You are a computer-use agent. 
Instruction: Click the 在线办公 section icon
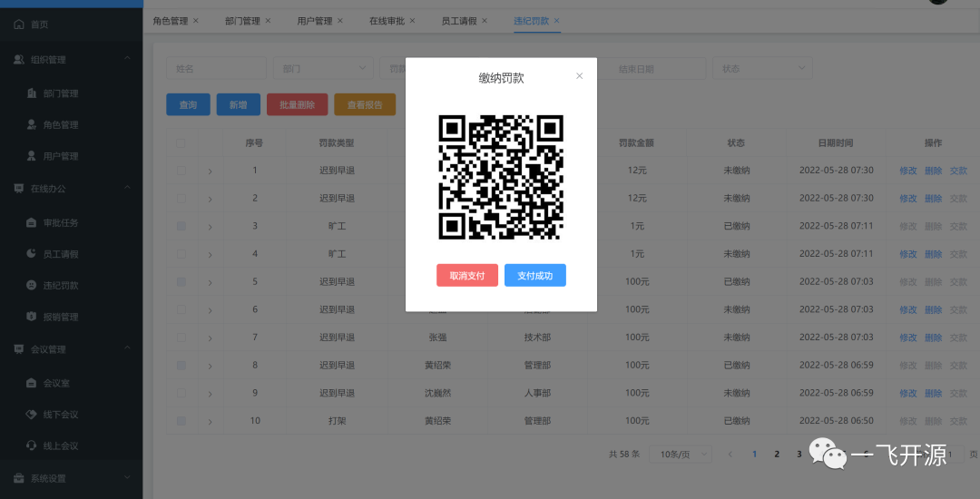click(x=19, y=188)
